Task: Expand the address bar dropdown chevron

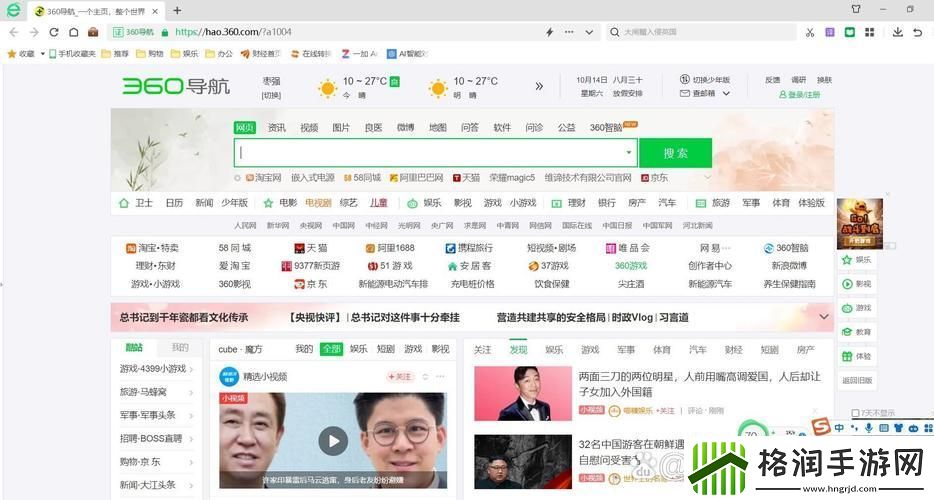Action: (x=589, y=32)
